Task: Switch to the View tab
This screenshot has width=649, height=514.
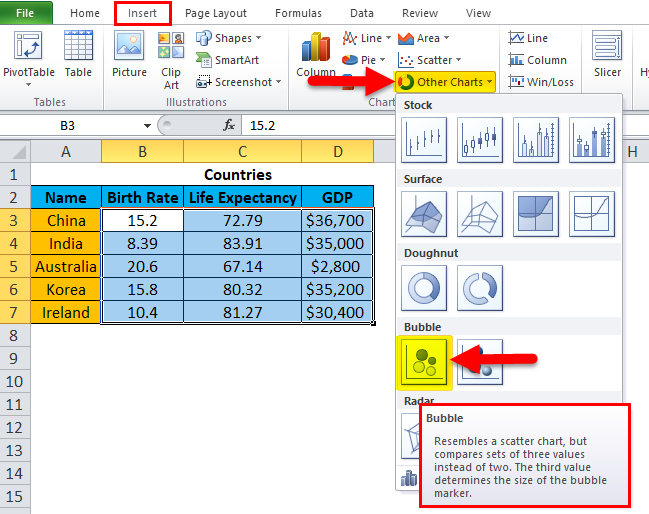Action: [478, 13]
